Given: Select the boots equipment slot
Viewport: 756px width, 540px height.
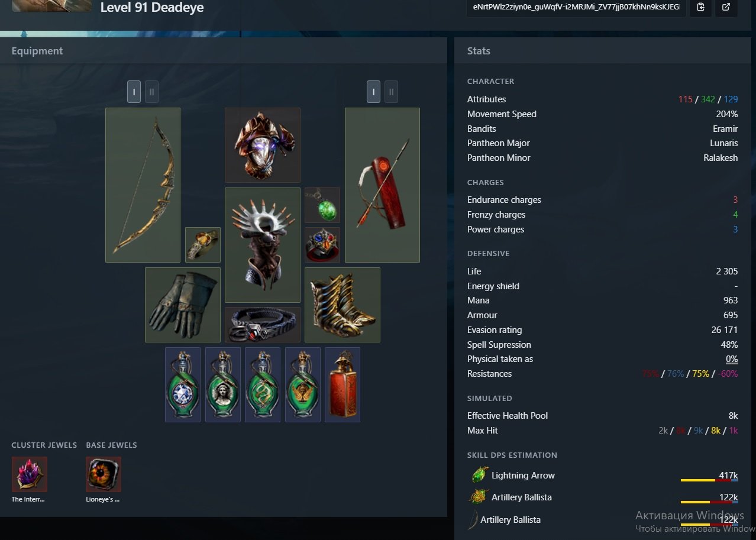Looking at the screenshot, I should (x=343, y=305).
